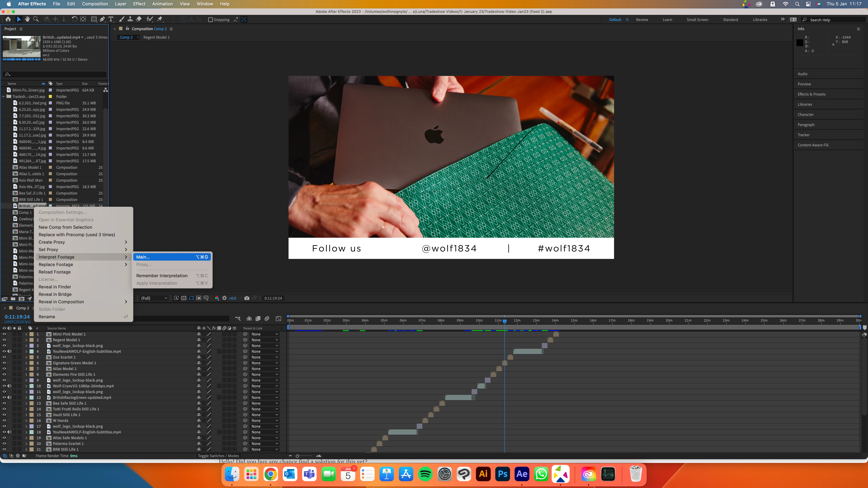This screenshot has height=488, width=868.
Task: Click Reveal in Finder menu entry
Action: point(55,287)
